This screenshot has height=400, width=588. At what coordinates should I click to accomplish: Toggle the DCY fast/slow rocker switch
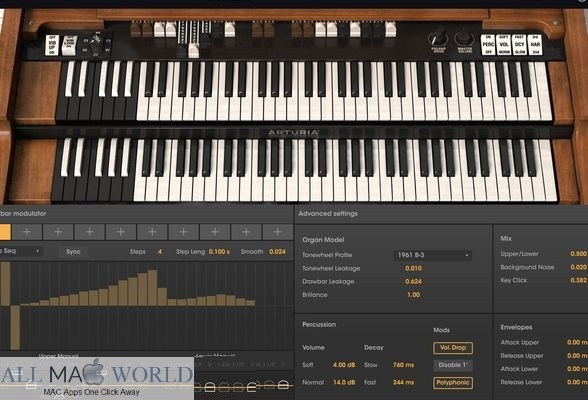(519, 45)
